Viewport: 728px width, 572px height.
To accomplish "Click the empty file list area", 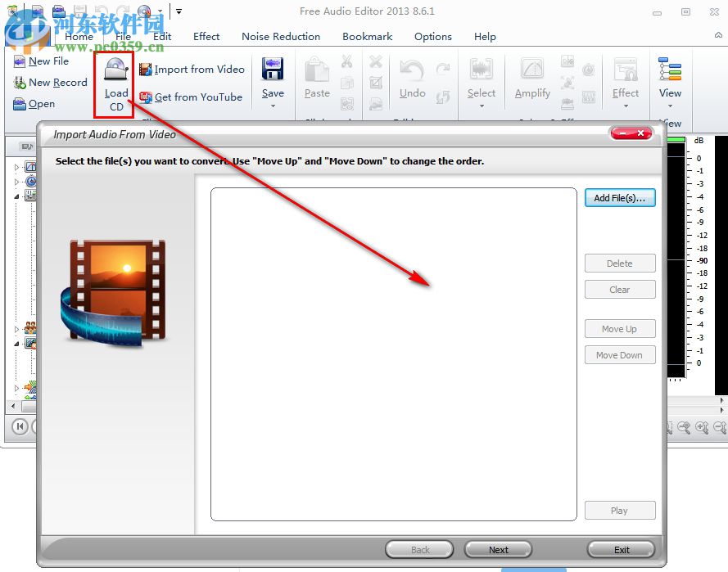I will 394,354.
